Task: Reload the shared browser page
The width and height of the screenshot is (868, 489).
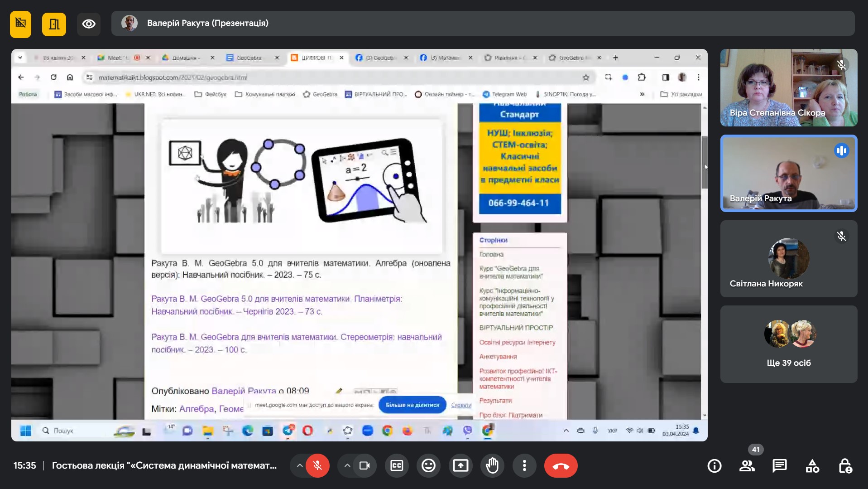Action: tap(53, 77)
